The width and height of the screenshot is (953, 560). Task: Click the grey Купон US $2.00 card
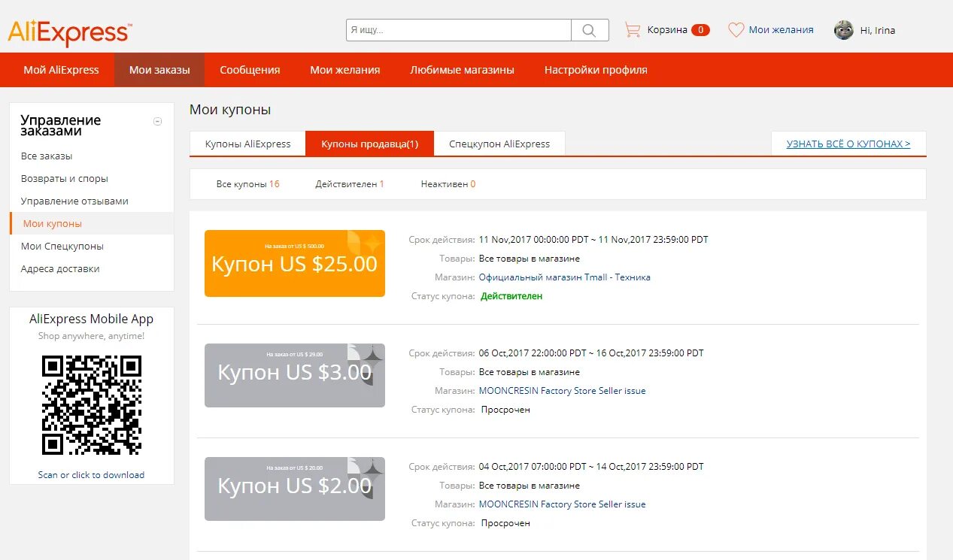coord(295,489)
